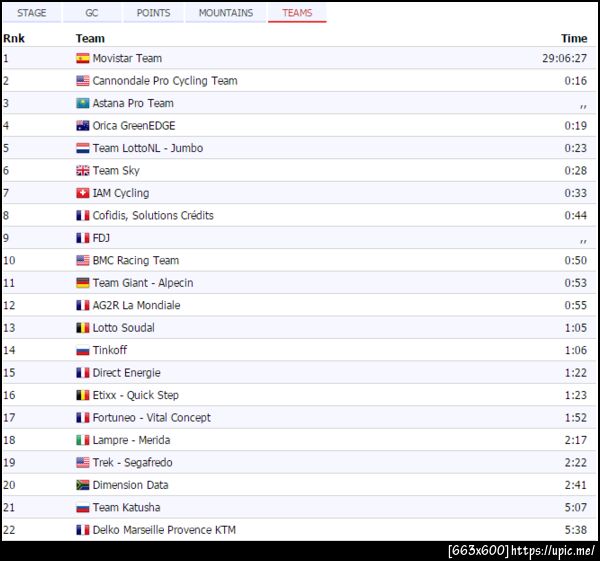
Task: Open the Trek - Segafredo team link
Action: 132,462
